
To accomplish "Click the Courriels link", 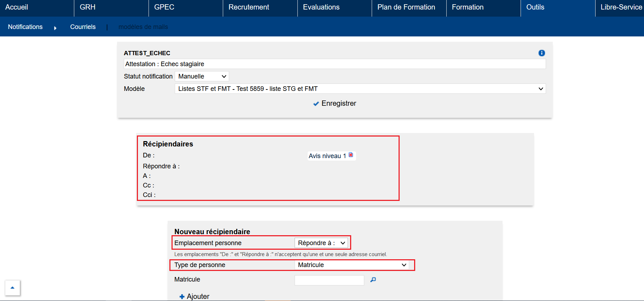I will [83, 27].
